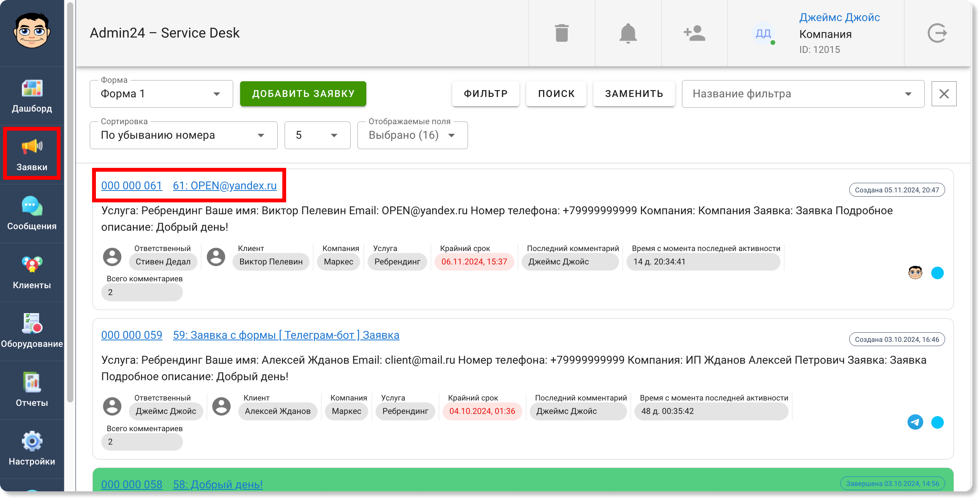Click blue status circle on ticket 61
980x499 pixels.
937,273
